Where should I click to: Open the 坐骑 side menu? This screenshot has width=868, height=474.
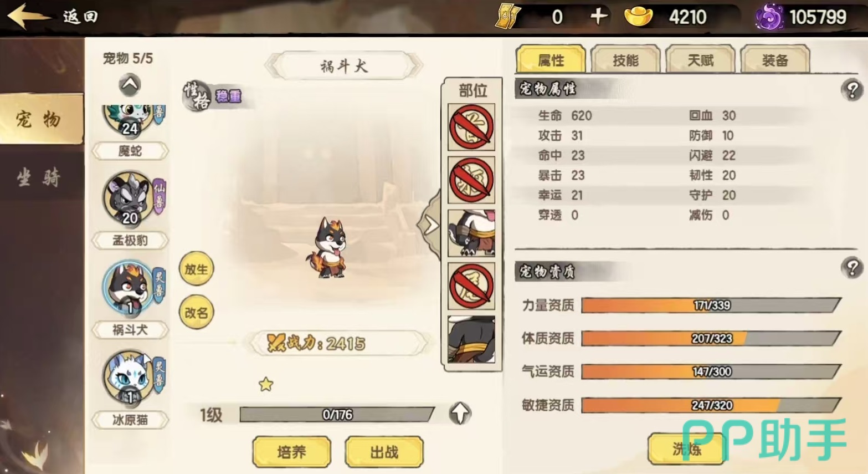pyautogui.click(x=39, y=178)
